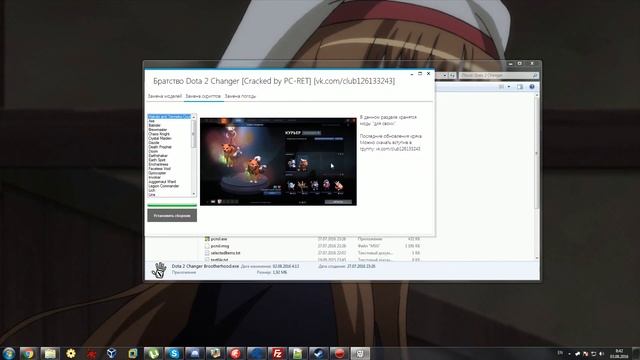The image size is (640, 360).
Task: Open the red record-button taskbar icon
Action: point(339,353)
